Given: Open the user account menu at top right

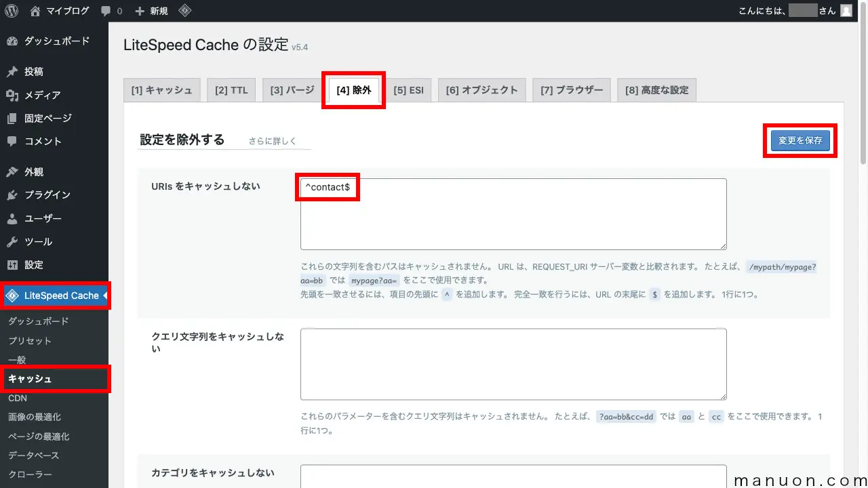Looking at the screenshot, I should point(845,10).
